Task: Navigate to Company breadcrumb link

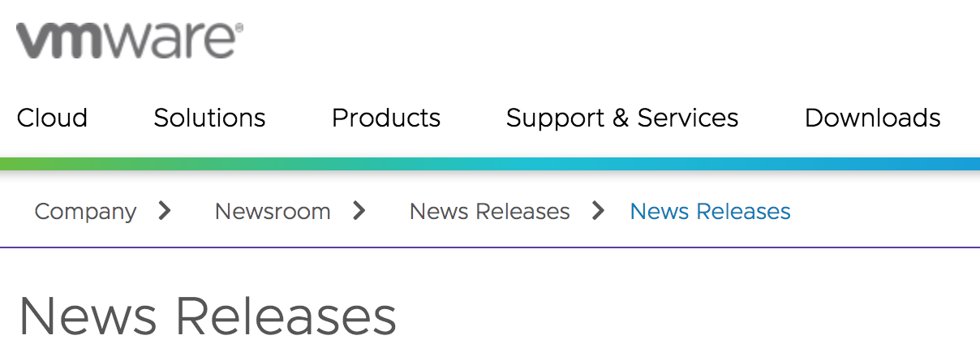Action: click(85, 212)
